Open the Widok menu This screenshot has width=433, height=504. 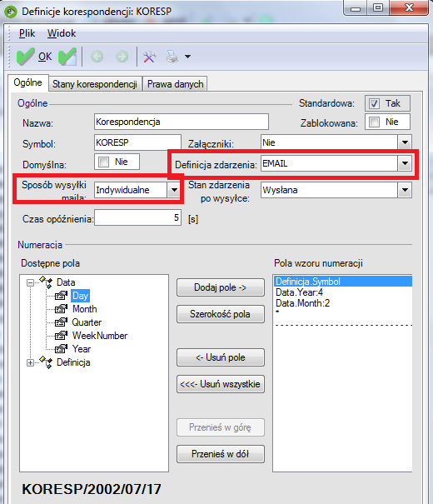62,33
